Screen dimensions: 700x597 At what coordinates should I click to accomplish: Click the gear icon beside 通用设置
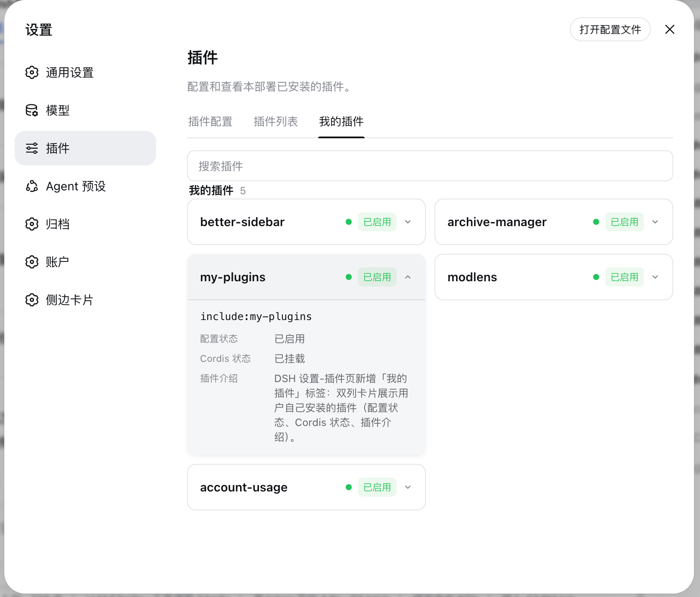[32, 72]
